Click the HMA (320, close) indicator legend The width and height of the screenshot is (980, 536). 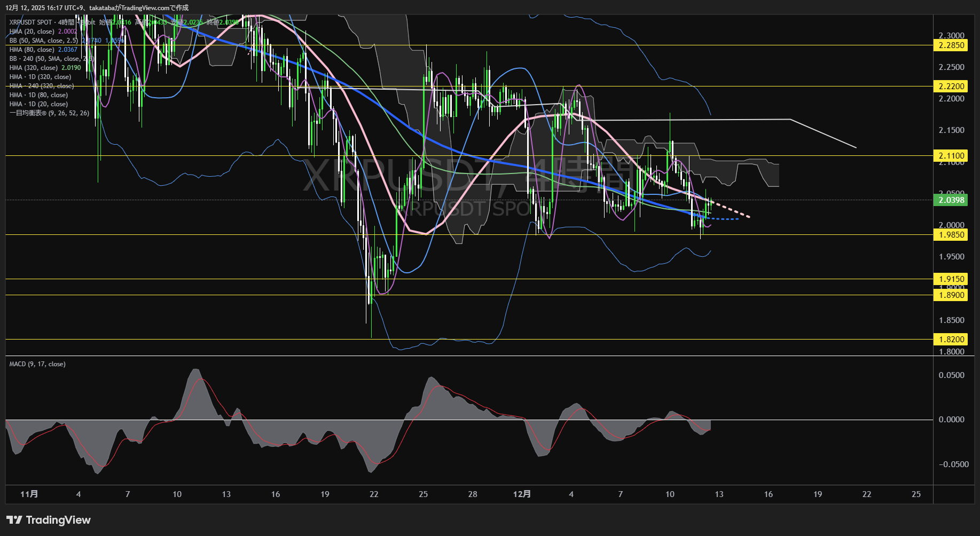coord(33,68)
